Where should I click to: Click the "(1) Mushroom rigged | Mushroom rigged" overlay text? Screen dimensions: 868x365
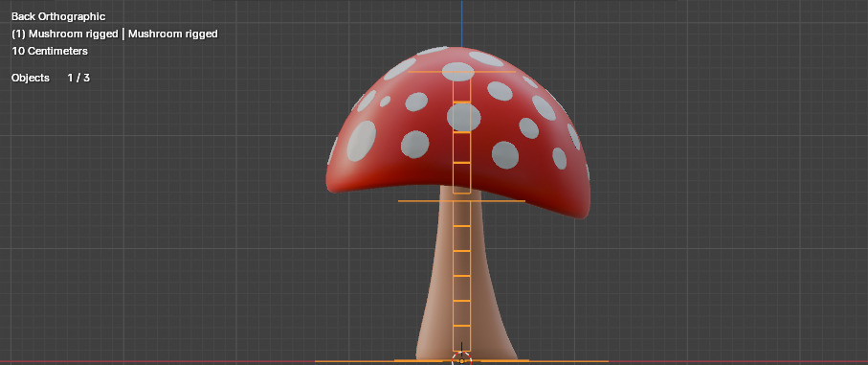(115, 34)
